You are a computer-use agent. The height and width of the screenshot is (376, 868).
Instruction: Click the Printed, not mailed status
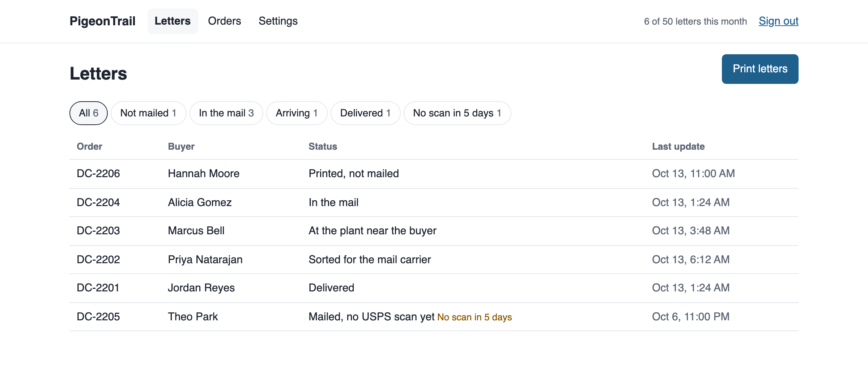pyautogui.click(x=354, y=174)
